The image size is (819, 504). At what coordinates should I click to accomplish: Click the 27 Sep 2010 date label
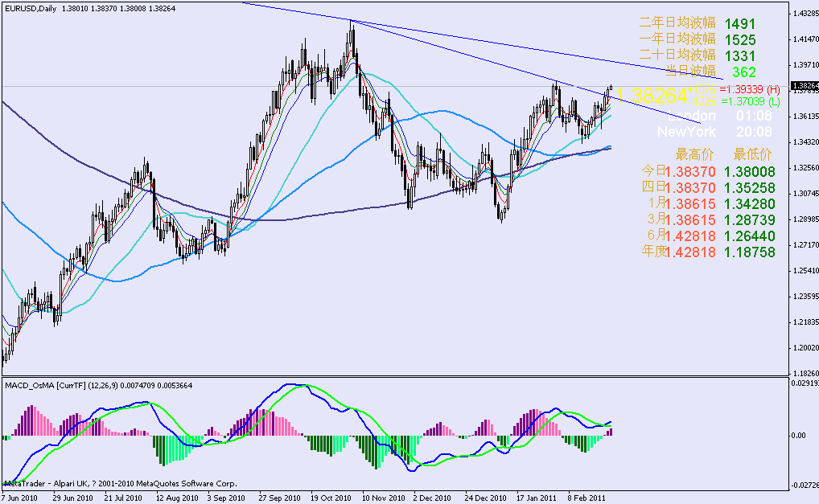click(280, 498)
